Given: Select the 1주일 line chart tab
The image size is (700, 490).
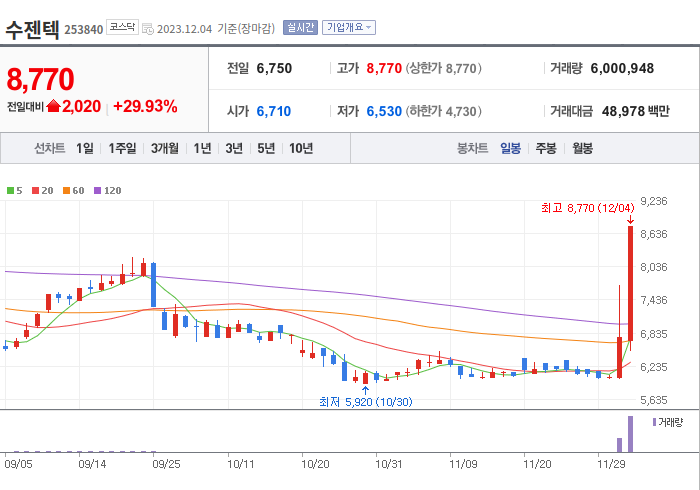Looking at the screenshot, I should (122, 148).
